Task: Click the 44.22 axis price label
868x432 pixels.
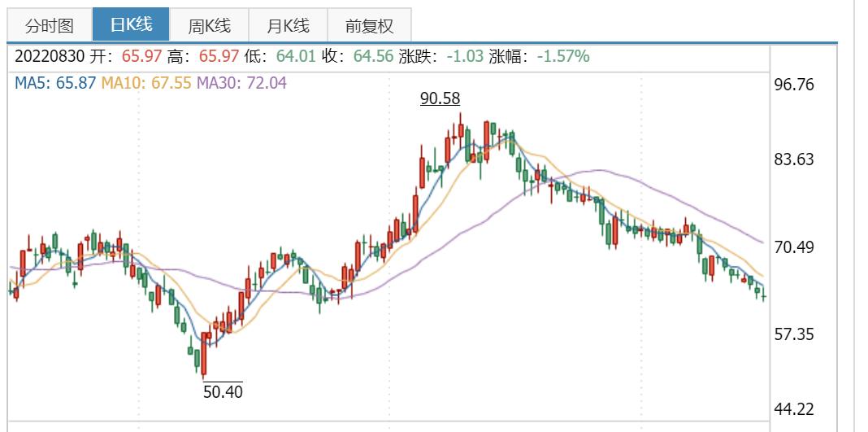Action: pyautogui.click(x=794, y=409)
